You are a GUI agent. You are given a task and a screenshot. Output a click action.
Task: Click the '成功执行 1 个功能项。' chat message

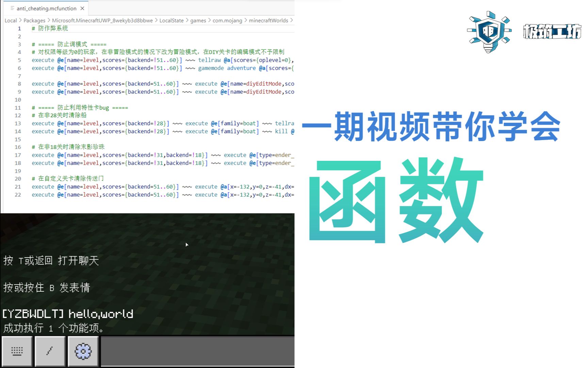pos(53,328)
